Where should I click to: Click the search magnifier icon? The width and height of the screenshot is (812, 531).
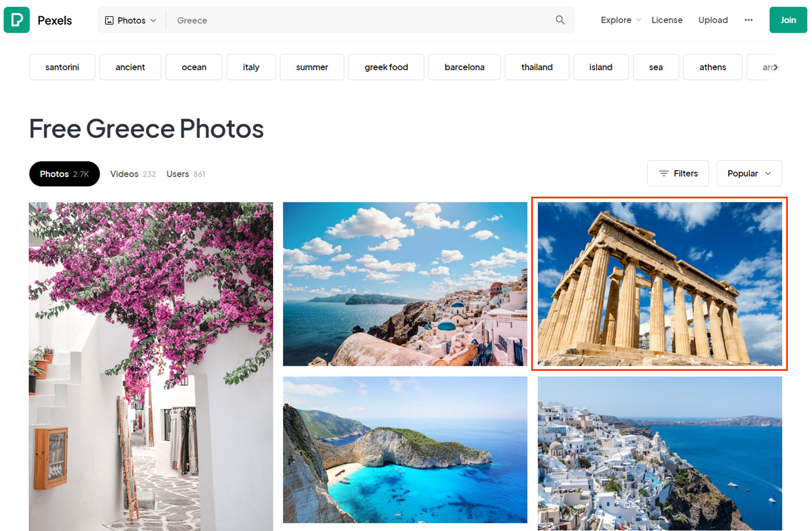tap(560, 20)
